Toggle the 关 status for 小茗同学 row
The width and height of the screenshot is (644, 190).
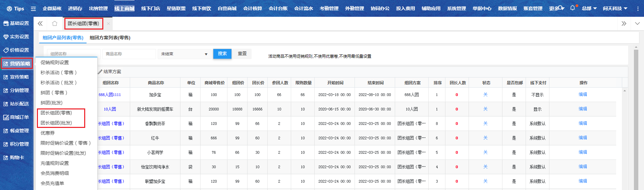485,152
